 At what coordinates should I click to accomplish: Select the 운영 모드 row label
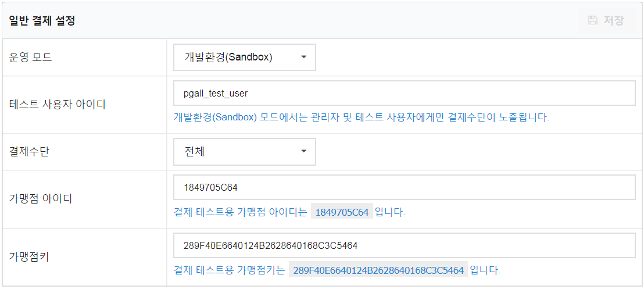[x=30, y=58]
